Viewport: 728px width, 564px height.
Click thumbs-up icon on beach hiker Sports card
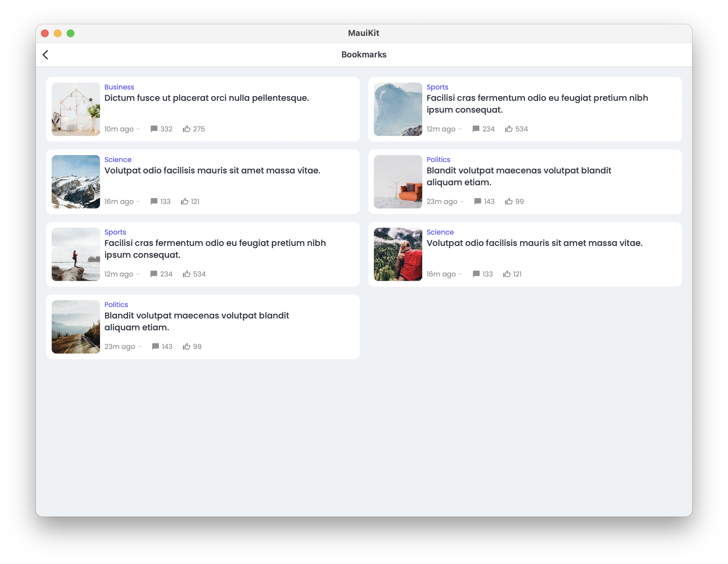[186, 274]
